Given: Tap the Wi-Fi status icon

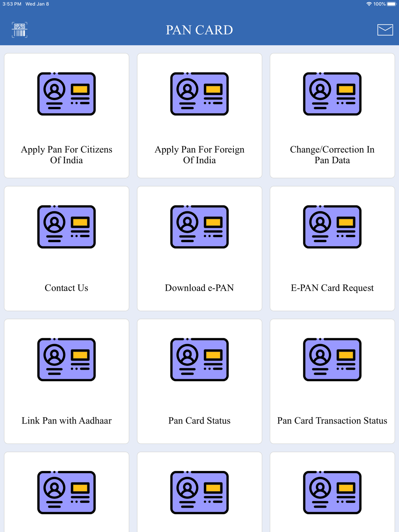Looking at the screenshot, I should pos(369,4).
